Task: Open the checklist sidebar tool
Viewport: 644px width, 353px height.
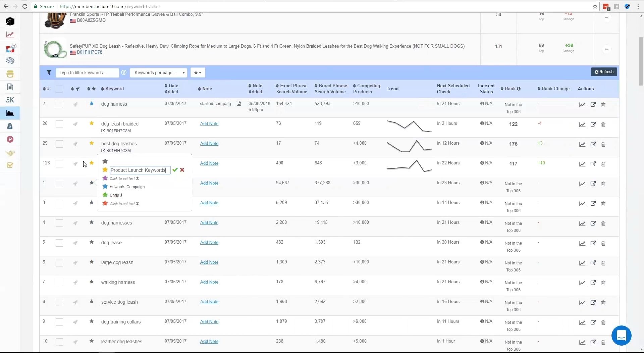Action: coord(10,165)
